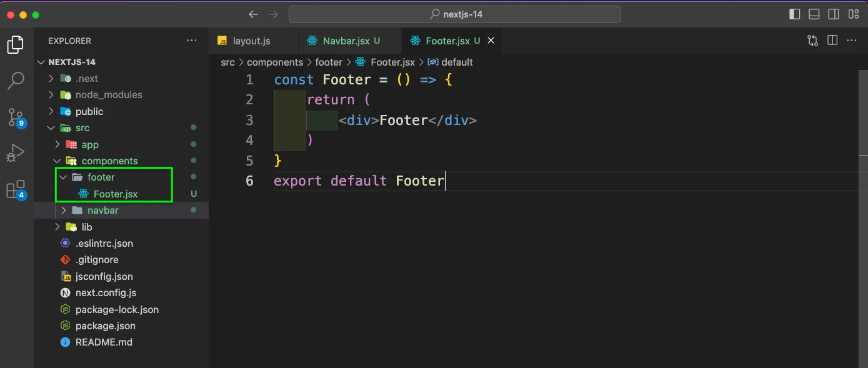Place cursor on line number 1
868x368 pixels.
(250, 79)
